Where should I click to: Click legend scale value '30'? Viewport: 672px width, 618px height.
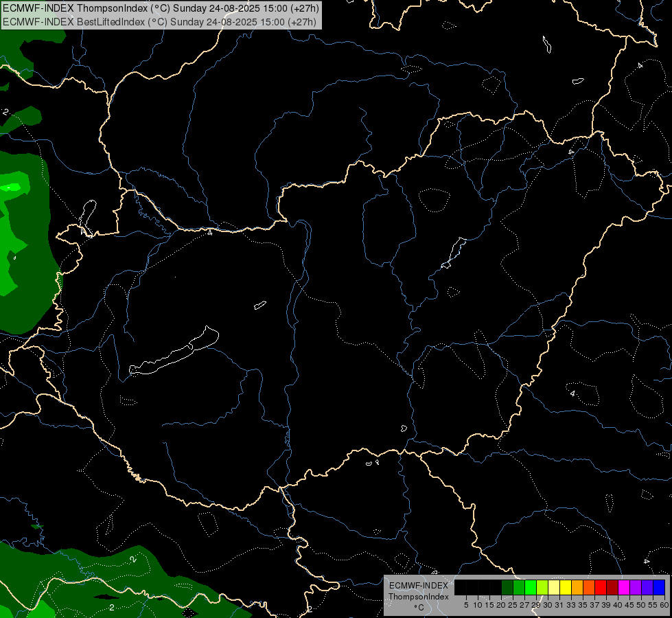pyautogui.click(x=548, y=605)
